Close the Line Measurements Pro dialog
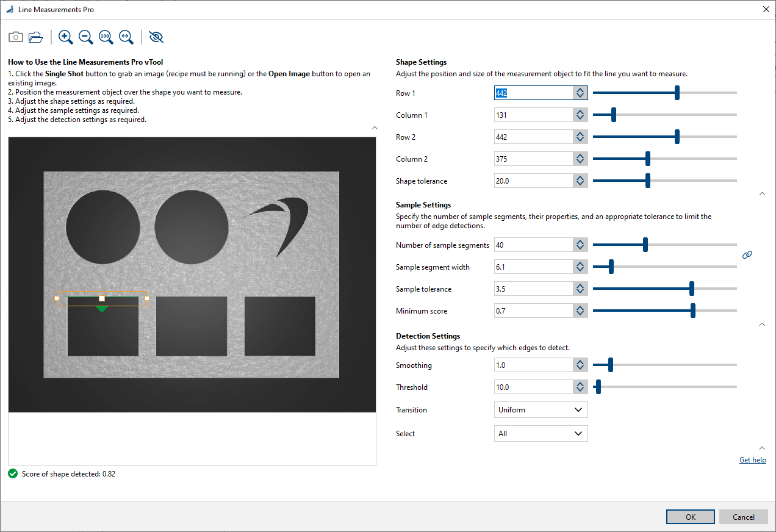 tap(766, 10)
